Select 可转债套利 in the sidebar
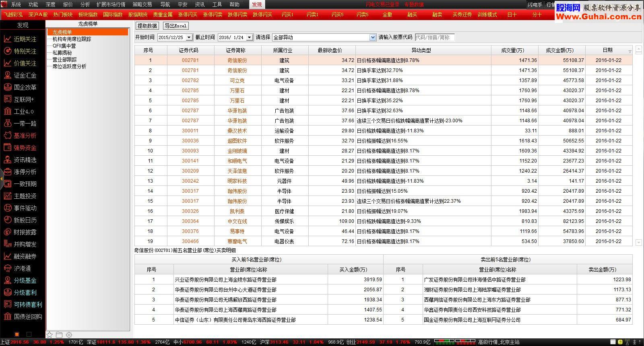This screenshot has height=346, width=644. coord(23,305)
